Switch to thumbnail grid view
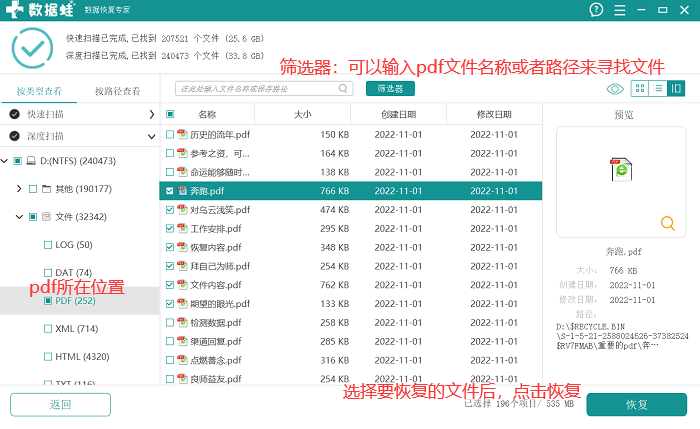The height and width of the screenshot is (429, 700). click(640, 88)
